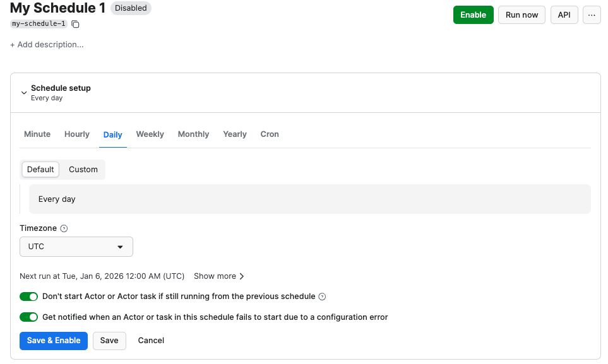Click the Save & Enable button

click(x=54, y=341)
